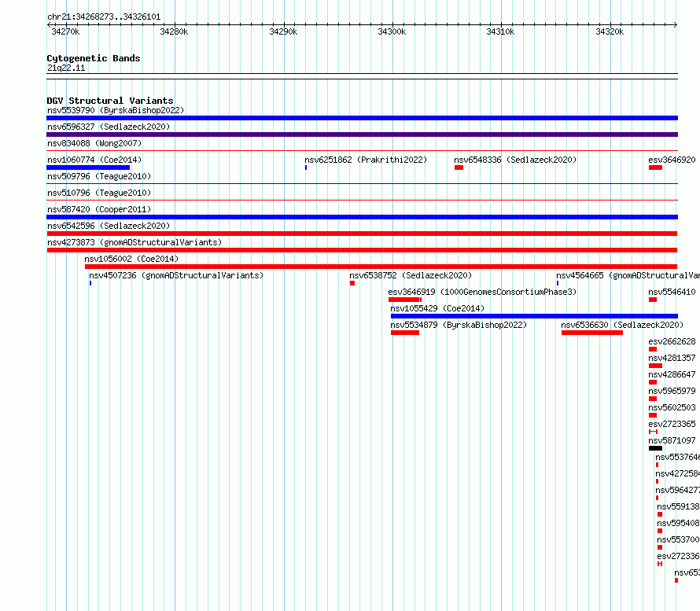
Task: Click the purple bar of nsv6596327
Action: coord(362,134)
